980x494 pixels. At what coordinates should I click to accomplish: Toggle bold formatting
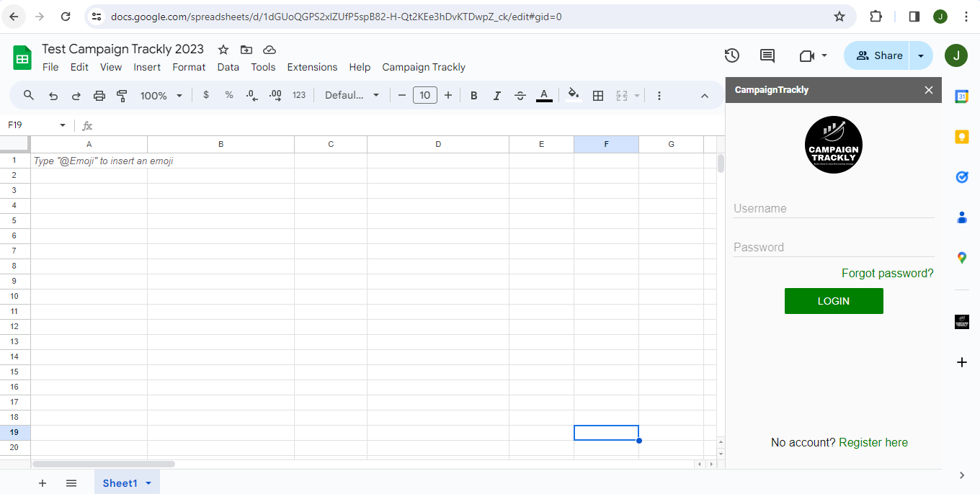click(x=473, y=94)
